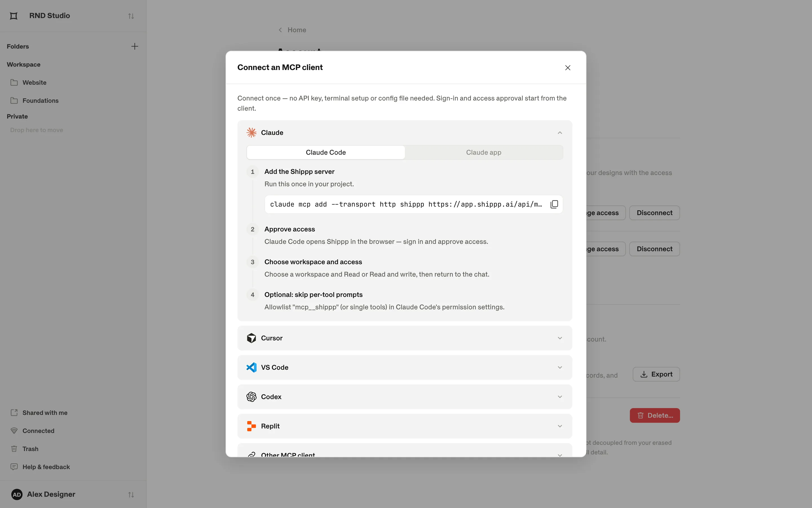Screen dimensions: 812x508
Task: Click the Connected wifi icon
Action: [x=14, y=431]
